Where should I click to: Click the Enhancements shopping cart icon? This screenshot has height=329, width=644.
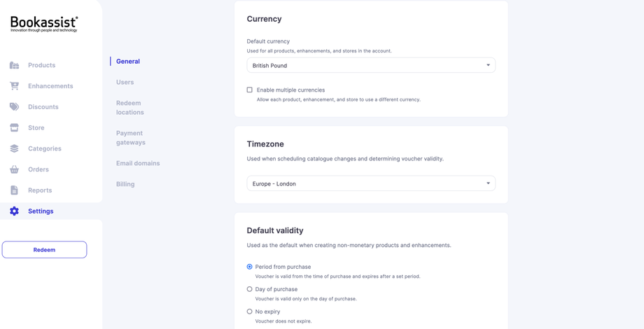click(x=14, y=86)
